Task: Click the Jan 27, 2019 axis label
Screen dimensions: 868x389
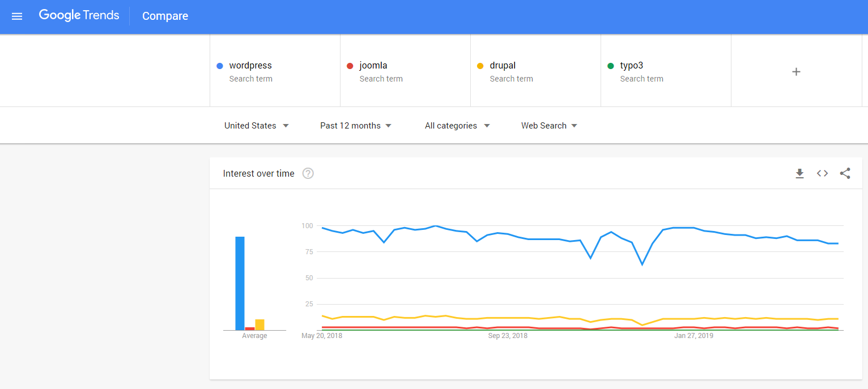Action: 693,336
